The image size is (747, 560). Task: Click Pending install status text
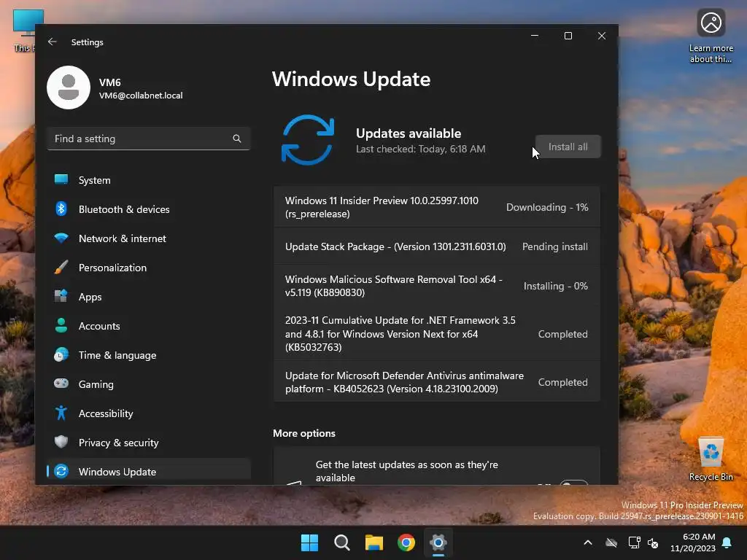pyautogui.click(x=555, y=246)
